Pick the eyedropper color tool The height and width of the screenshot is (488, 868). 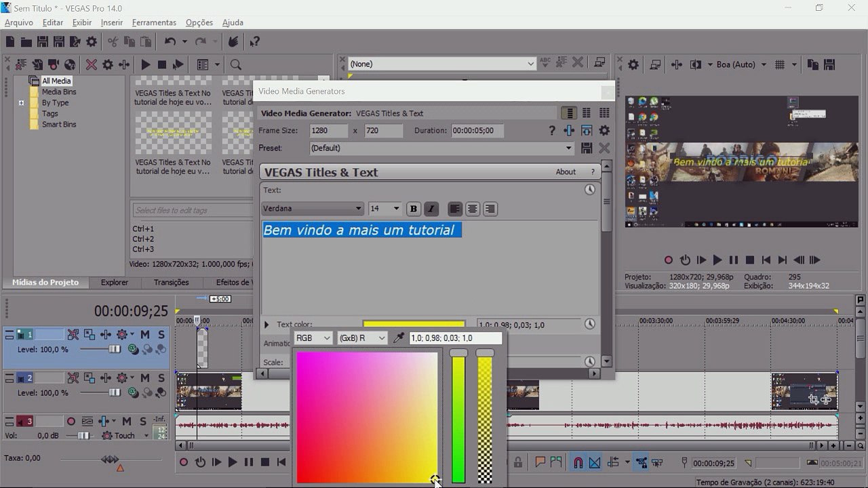click(399, 338)
